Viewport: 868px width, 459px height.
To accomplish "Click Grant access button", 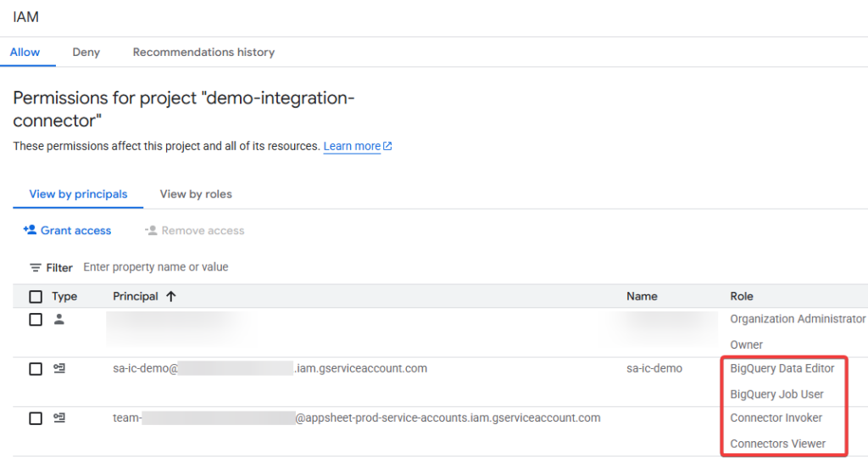I will point(67,230).
